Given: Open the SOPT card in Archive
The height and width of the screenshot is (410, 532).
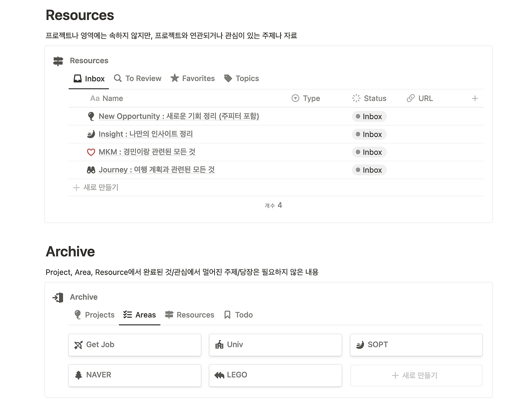Looking at the screenshot, I should 416,345.
